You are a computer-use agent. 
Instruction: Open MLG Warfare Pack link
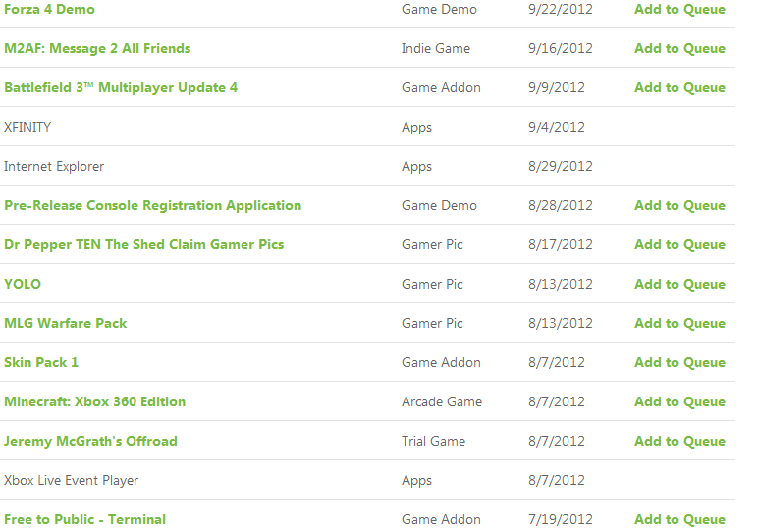[x=65, y=323]
